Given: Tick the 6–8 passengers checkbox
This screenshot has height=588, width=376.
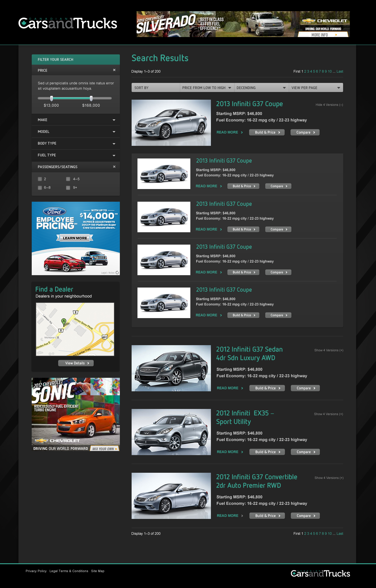Looking at the screenshot, I should (40, 188).
